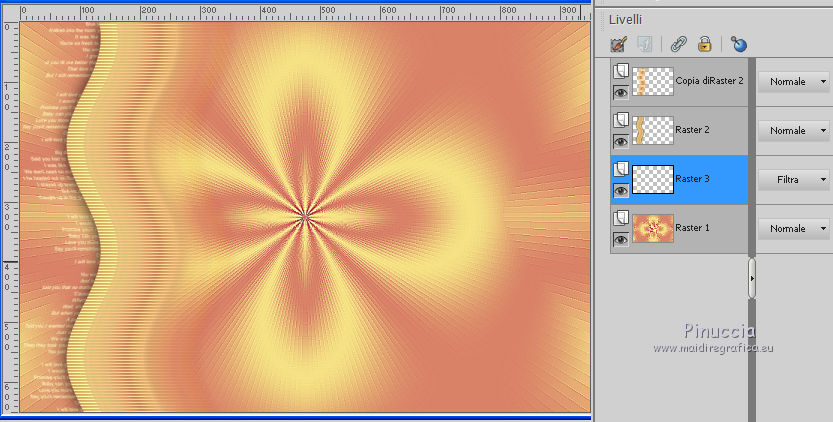Click the raster type icon of Raster 1
Image resolution: width=833 pixels, height=422 pixels.
pos(620,218)
